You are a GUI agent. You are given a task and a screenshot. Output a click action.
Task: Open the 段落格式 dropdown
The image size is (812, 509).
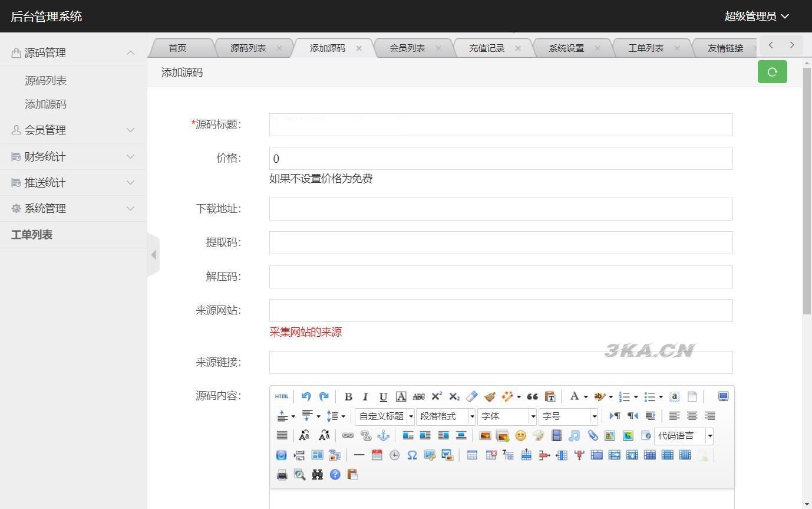445,416
